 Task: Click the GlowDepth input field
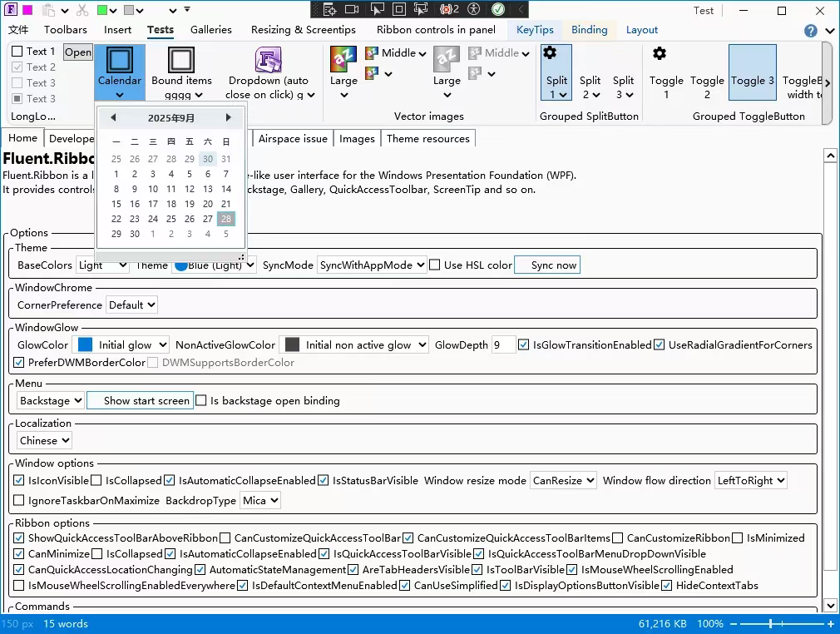coord(503,344)
